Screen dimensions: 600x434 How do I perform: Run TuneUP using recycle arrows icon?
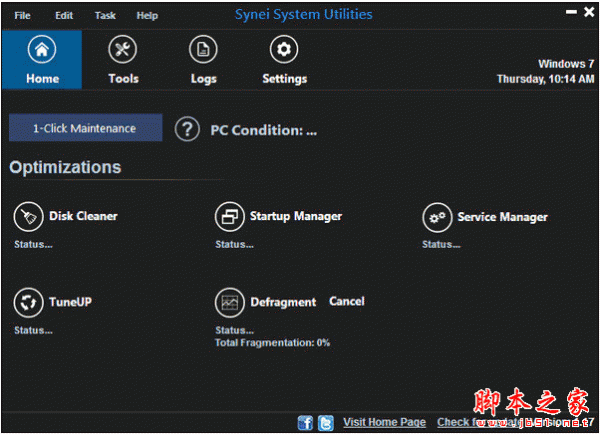pos(28,303)
